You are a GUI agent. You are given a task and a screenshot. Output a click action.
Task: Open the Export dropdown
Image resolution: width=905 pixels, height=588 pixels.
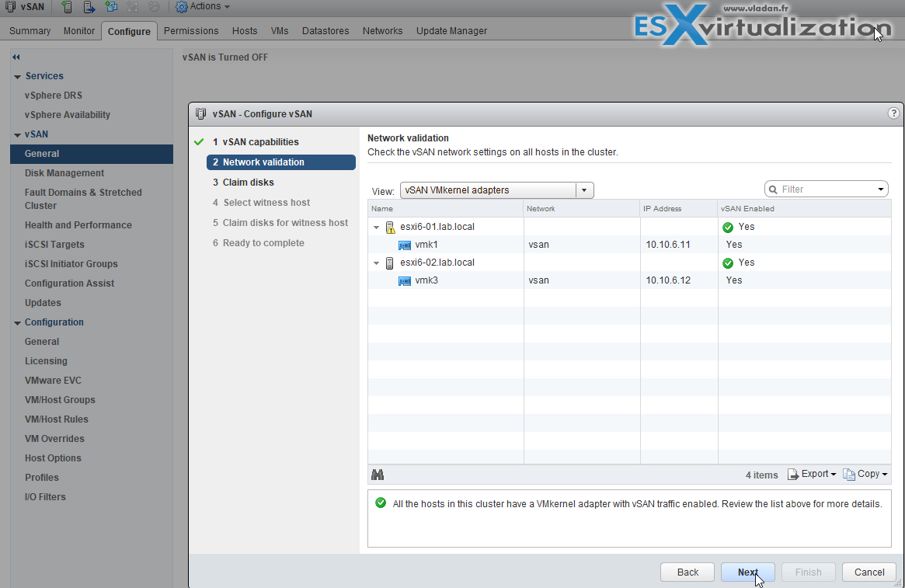(812, 475)
